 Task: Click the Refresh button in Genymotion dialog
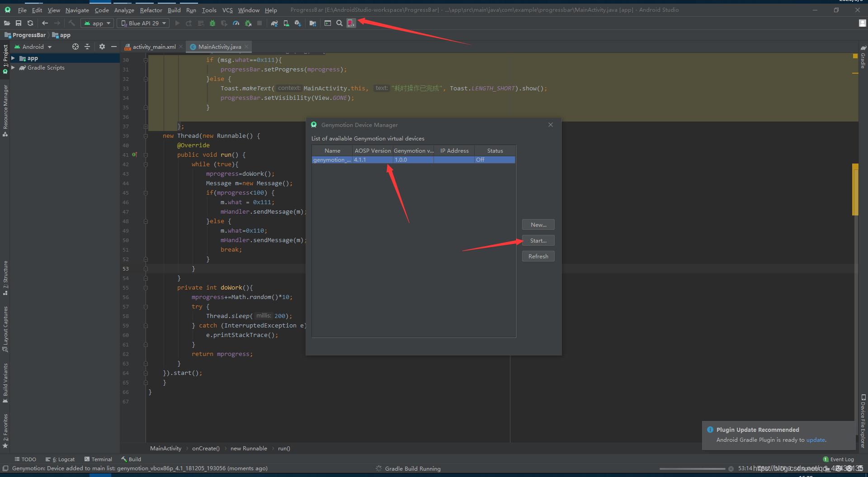point(538,256)
